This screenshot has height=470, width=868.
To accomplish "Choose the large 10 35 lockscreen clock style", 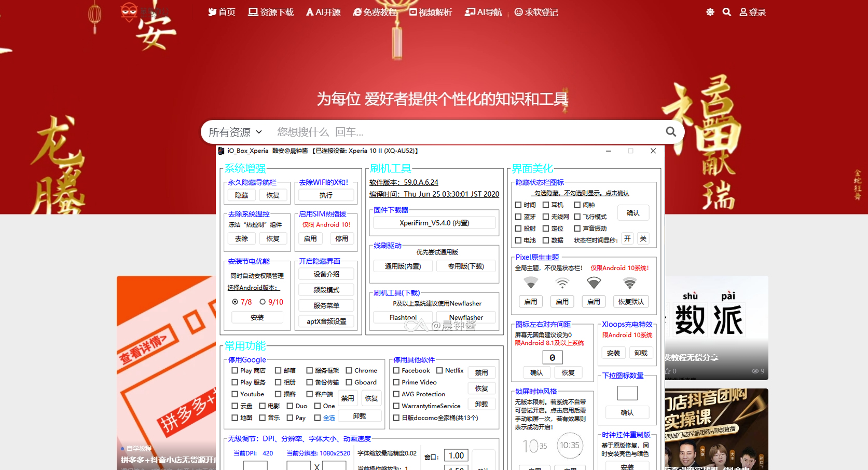I will click(x=535, y=446).
